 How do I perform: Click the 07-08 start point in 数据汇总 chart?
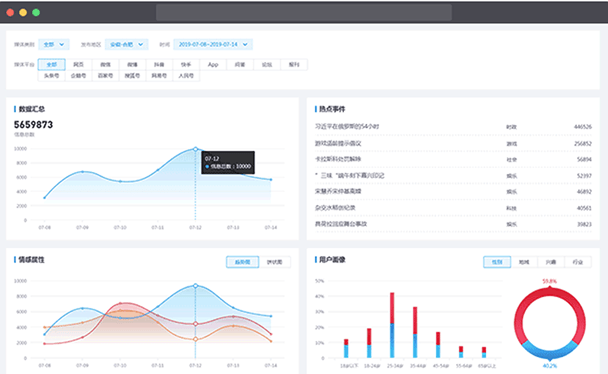coord(45,198)
